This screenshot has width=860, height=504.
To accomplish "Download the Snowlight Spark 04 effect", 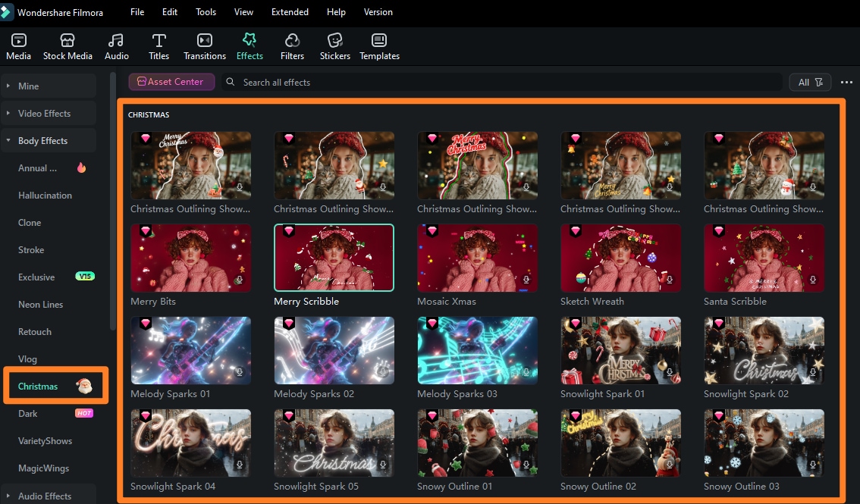I will point(239,465).
